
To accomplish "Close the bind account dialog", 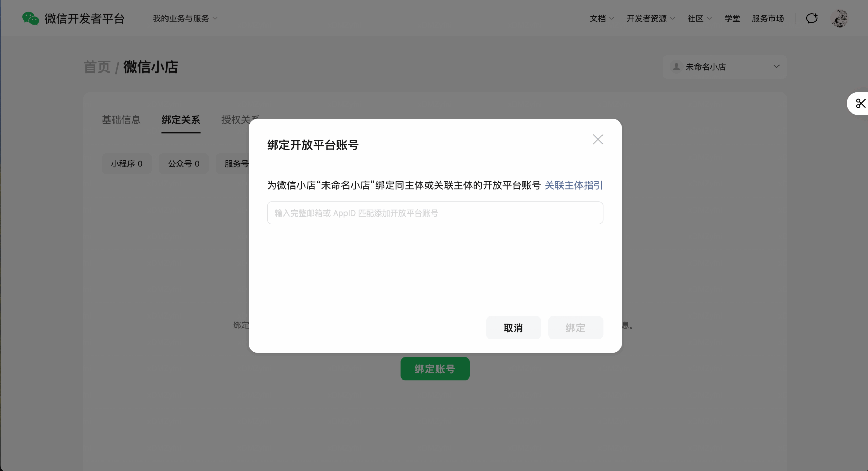I will 598,139.
